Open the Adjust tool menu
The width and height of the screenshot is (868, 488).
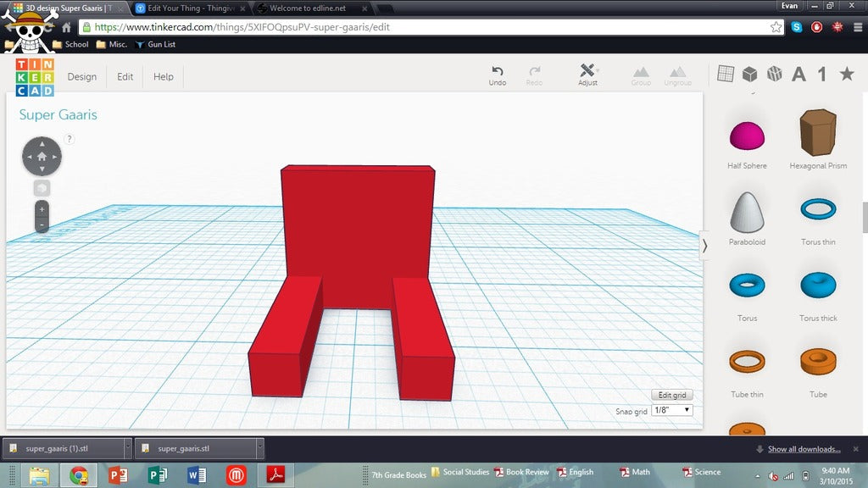587,72
